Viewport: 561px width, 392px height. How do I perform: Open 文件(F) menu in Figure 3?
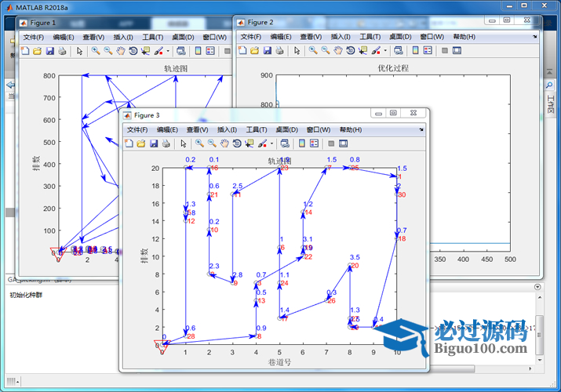[137, 129]
